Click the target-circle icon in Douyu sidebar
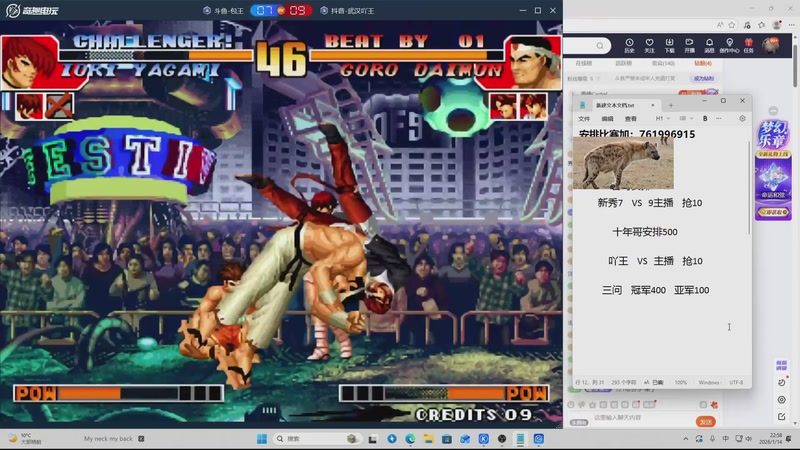The image size is (800, 450). 781,399
